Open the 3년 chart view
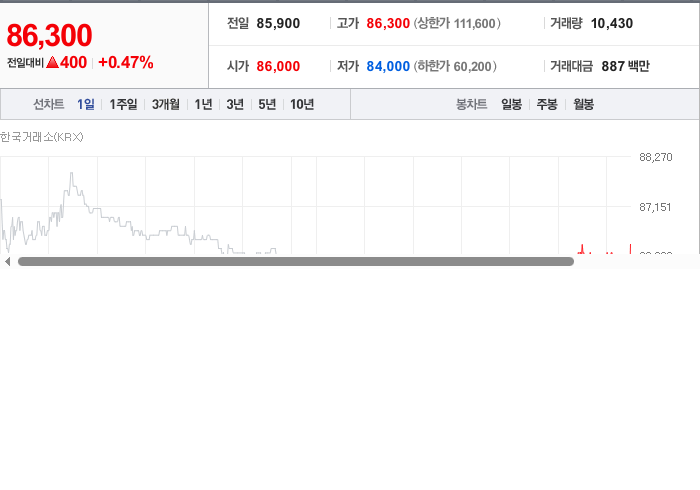 coord(235,104)
